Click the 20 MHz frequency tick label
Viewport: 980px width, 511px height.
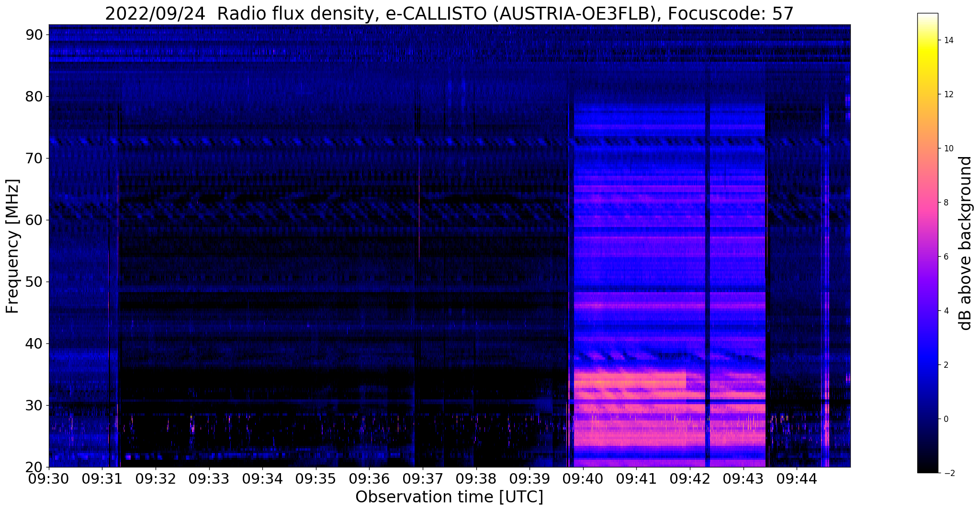point(35,467)
